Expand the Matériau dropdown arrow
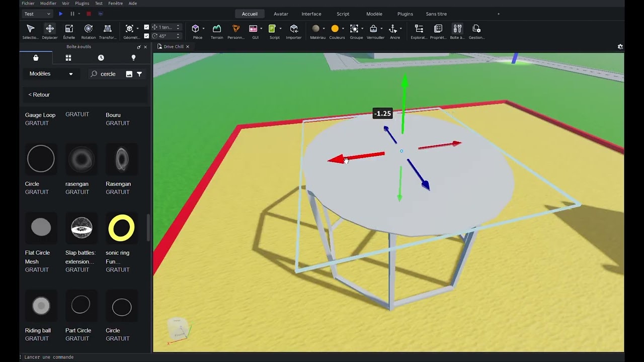Screen dimensions: 644x362 tap(324, 29)
